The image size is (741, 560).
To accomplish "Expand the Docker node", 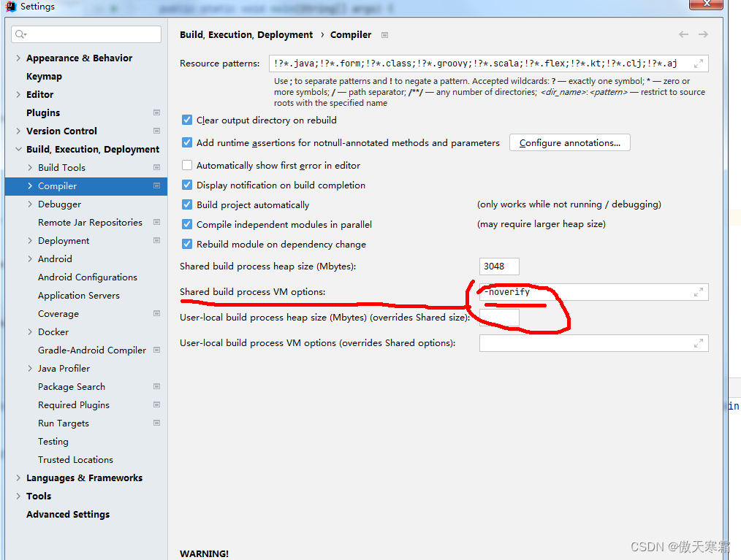I will (30, 332).
